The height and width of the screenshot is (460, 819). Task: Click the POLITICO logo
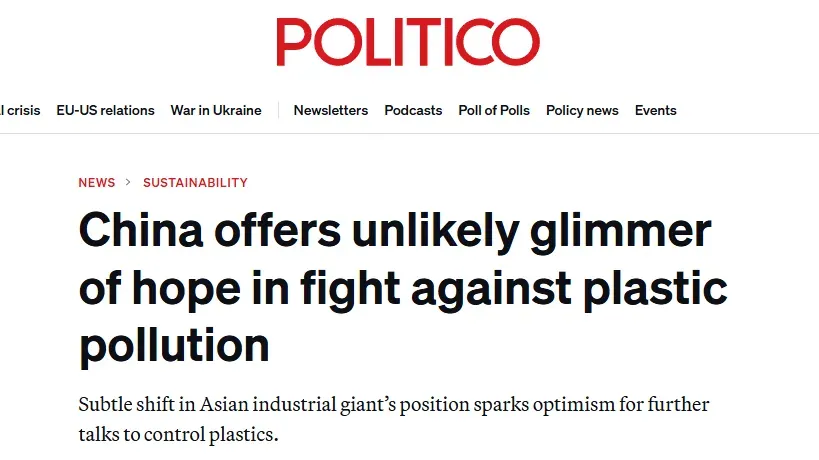point(408,41)
